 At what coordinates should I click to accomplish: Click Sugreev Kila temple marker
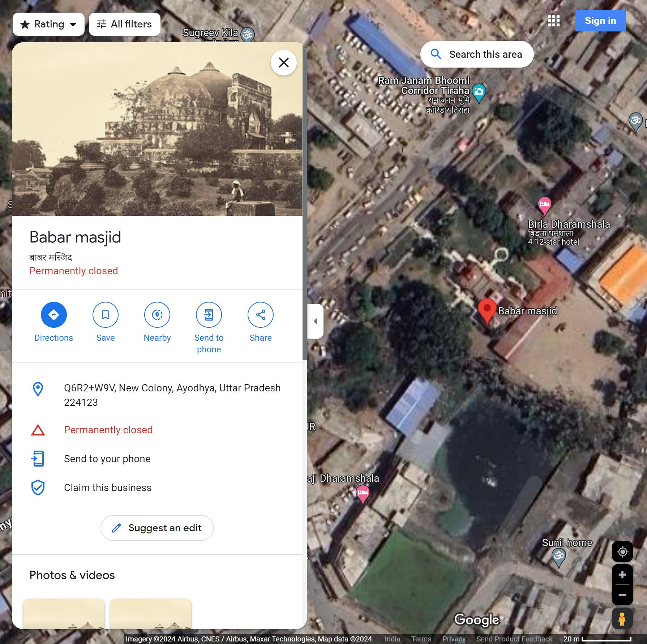pos(248,35)
